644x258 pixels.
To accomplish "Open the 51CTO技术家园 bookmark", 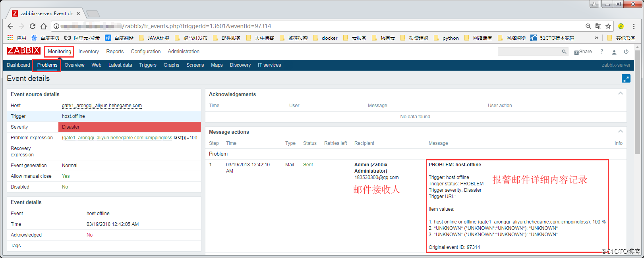I will (553, 38).
